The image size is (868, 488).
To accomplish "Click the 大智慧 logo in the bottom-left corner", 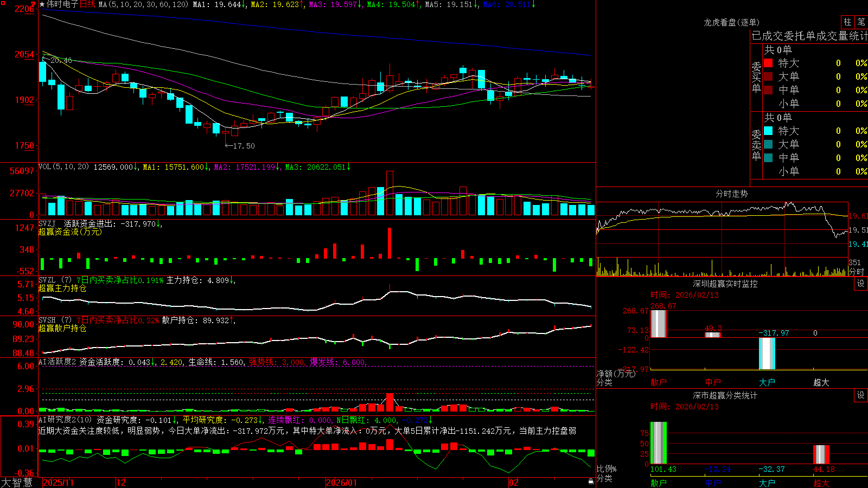I will pyautogui.click(x=17, y=483).
